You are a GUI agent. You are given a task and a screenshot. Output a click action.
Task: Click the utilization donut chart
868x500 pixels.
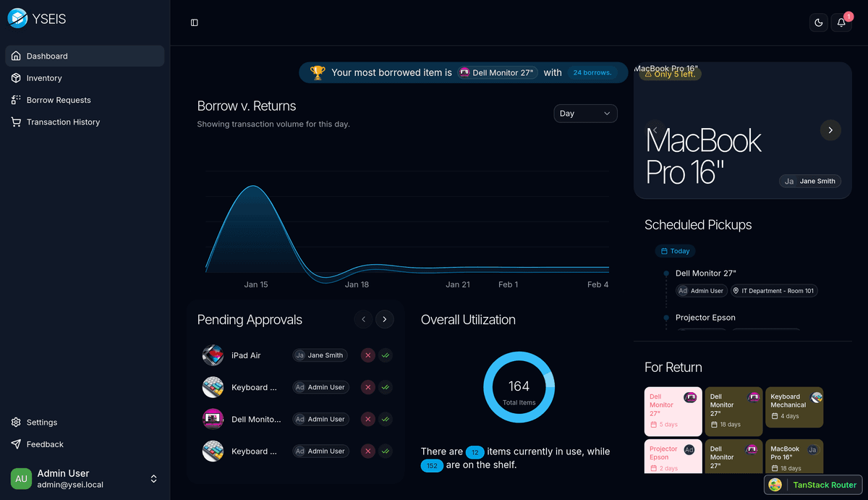[519, 387]
